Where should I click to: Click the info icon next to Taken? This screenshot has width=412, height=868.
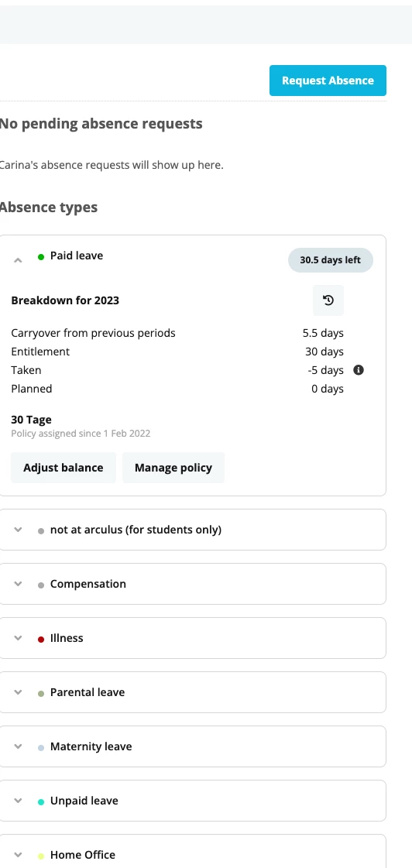[359, 370]
